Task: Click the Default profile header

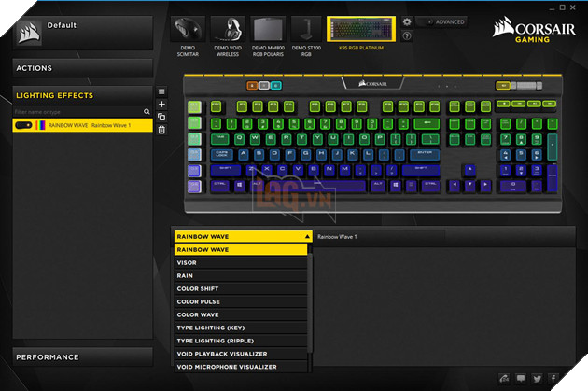Action: (83, 33)
